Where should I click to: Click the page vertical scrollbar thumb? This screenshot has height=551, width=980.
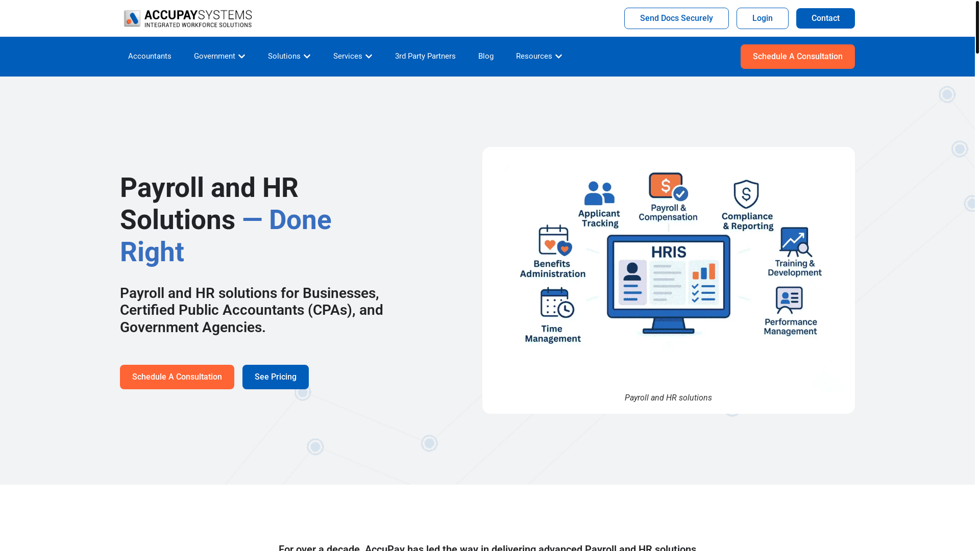[x=977, y=27]
